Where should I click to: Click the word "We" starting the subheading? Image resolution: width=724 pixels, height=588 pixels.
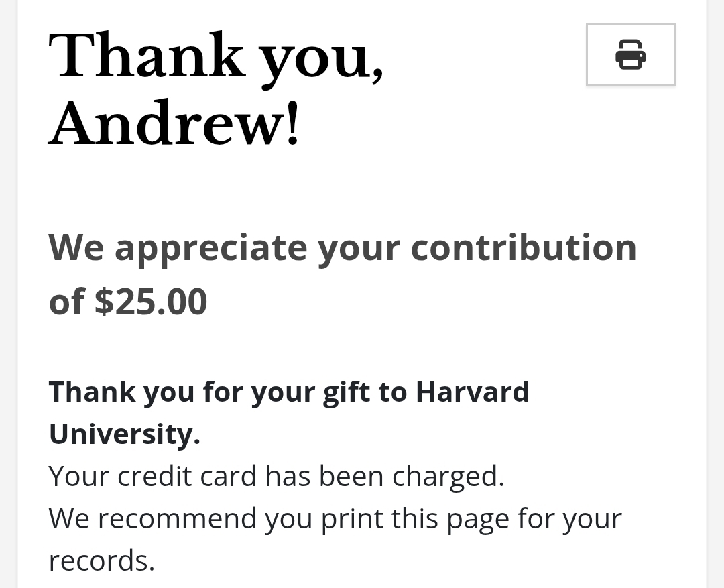76,248
